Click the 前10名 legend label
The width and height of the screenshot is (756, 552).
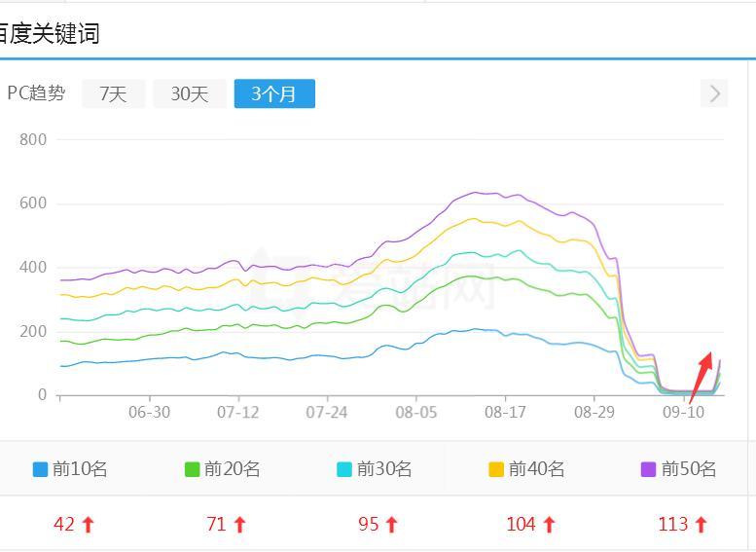[80, 469]
